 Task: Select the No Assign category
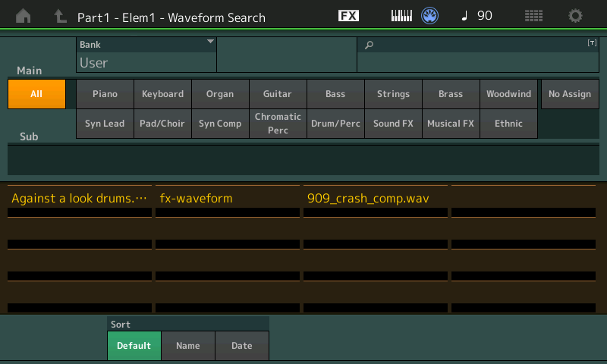tap(569, 94)
